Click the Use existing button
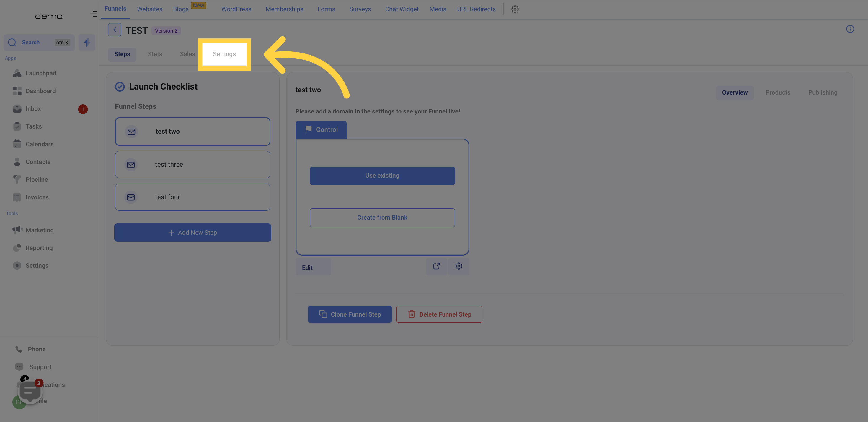Screen dimensions: 868x422 click(x=382, y=176)
